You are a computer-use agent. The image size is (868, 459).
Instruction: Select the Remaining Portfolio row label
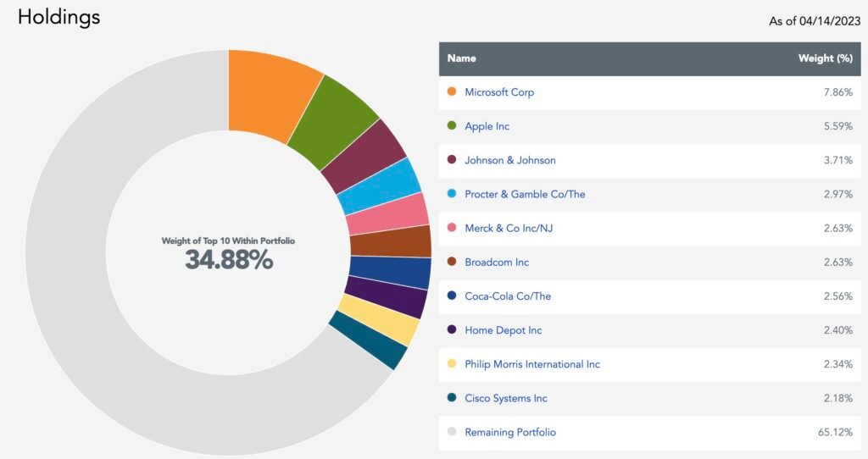point(510,432)
